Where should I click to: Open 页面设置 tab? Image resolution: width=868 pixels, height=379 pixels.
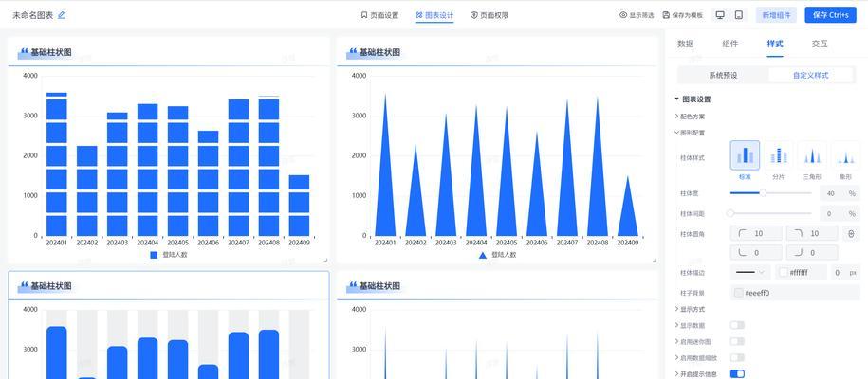(x=379, y=15)
